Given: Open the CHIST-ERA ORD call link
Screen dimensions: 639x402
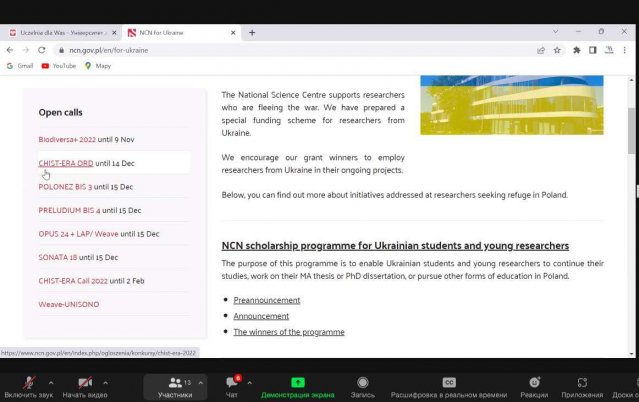Looking at the screenshot, I should [66, 163].
